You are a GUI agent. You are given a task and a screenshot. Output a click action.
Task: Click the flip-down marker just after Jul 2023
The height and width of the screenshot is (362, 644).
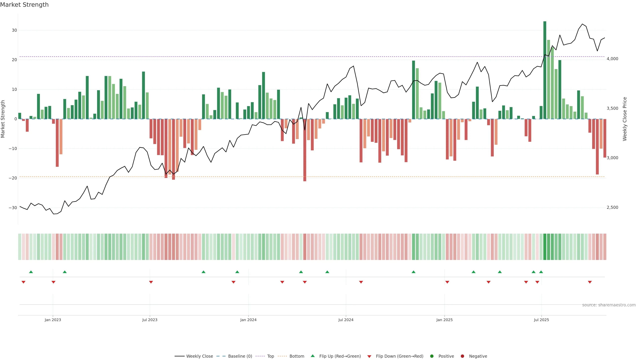151,282
